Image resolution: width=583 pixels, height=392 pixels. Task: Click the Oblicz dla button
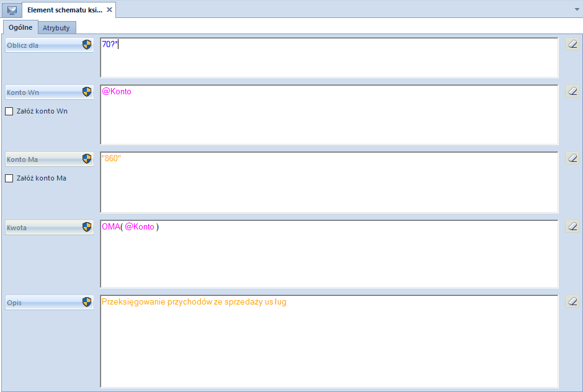(49, 45)
